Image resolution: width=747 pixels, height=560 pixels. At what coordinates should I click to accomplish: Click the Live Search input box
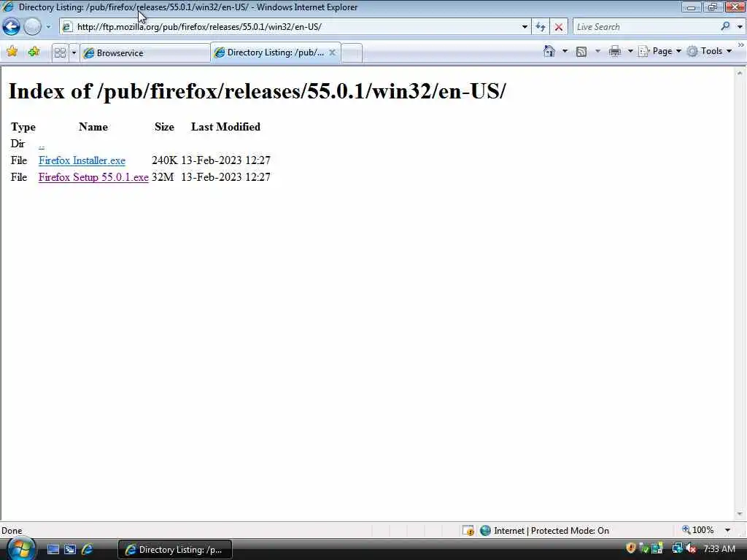(x=646, y=27)
